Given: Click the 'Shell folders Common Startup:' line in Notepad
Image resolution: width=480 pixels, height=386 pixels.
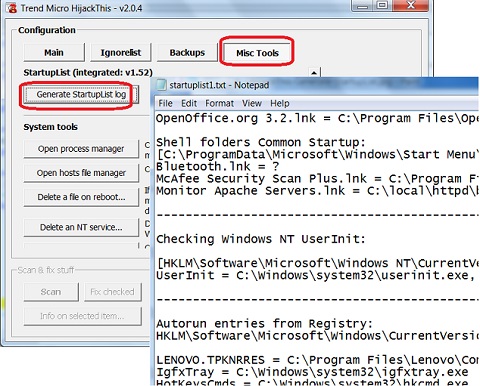Looking at the screenshot, I should pyautogui.click(x=261, y=142).
